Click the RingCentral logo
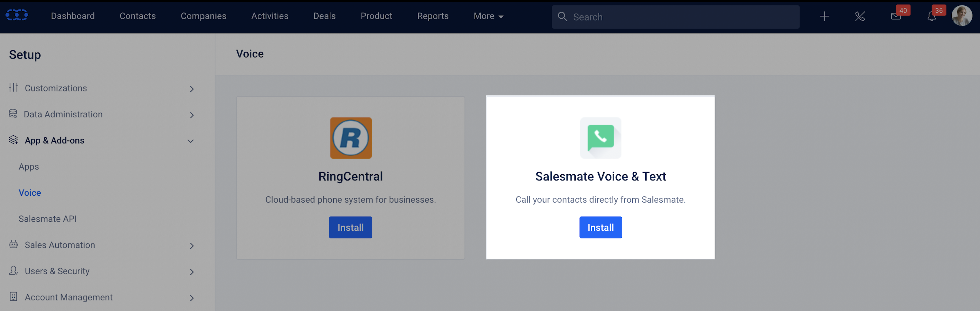Image resolution: width=980 pixels, height=311 pixels. [x=350, y=138]
